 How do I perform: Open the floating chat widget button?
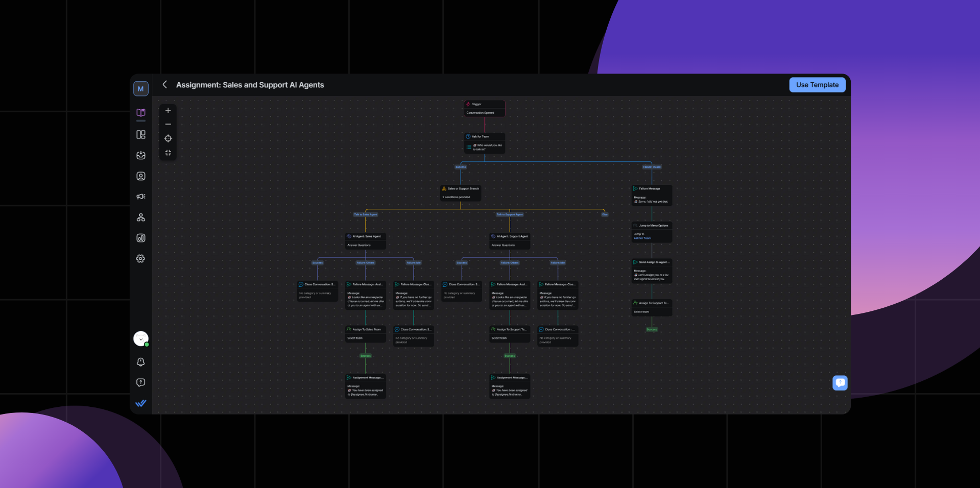[840, 382]
